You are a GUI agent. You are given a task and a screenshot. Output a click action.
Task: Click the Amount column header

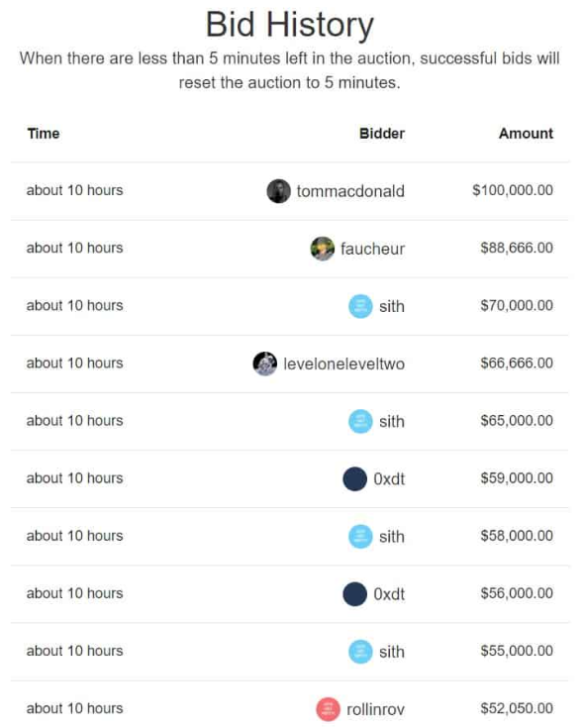point(526,134)
